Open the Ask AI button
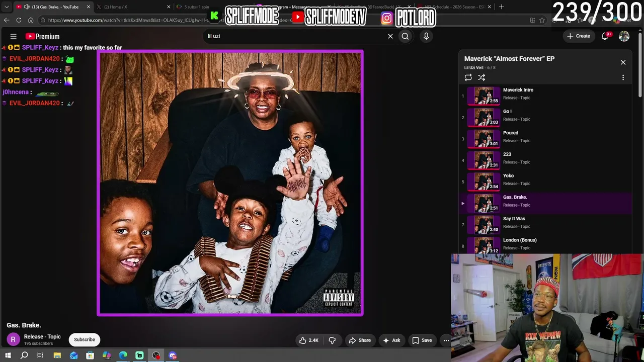 click(x=391, y=340)
